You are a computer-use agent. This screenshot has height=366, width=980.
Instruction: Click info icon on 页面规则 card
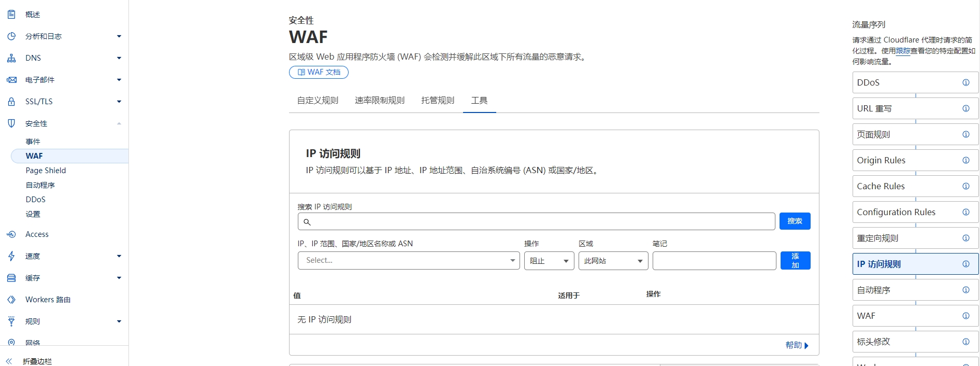[x=966, y=134]
